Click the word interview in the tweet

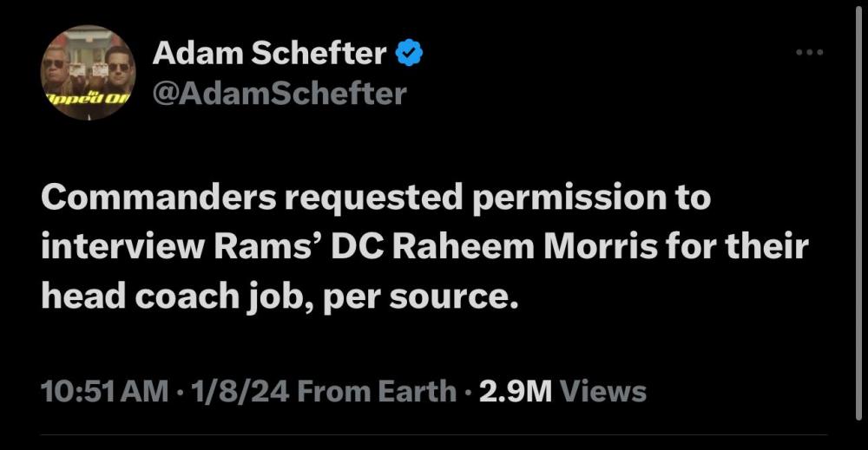click(119, 247)
